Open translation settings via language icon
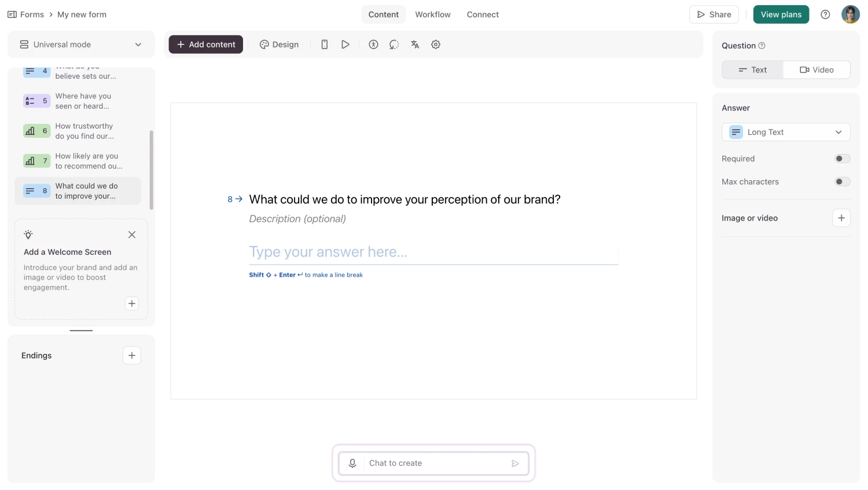 pos(415,44)
